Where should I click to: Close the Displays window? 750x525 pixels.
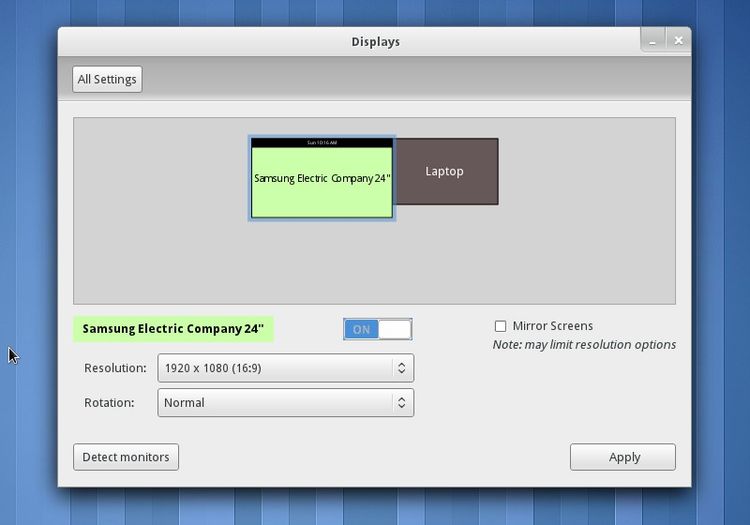pos(678,41)
